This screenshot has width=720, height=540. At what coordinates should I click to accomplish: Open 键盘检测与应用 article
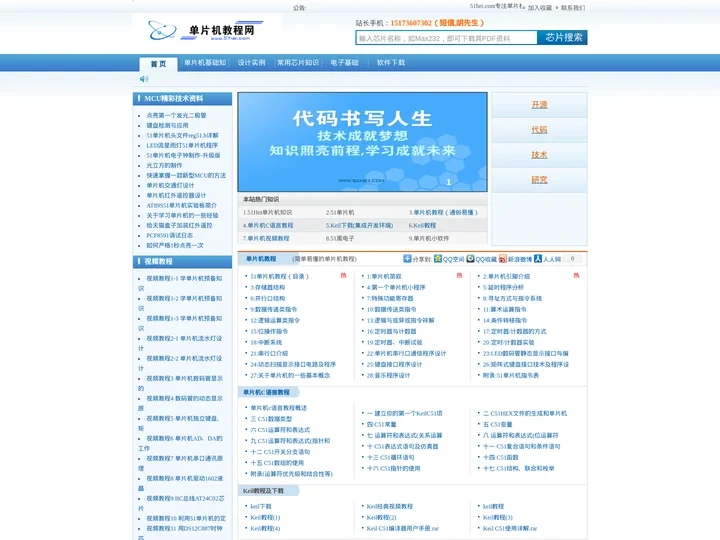tap(167, 125)
